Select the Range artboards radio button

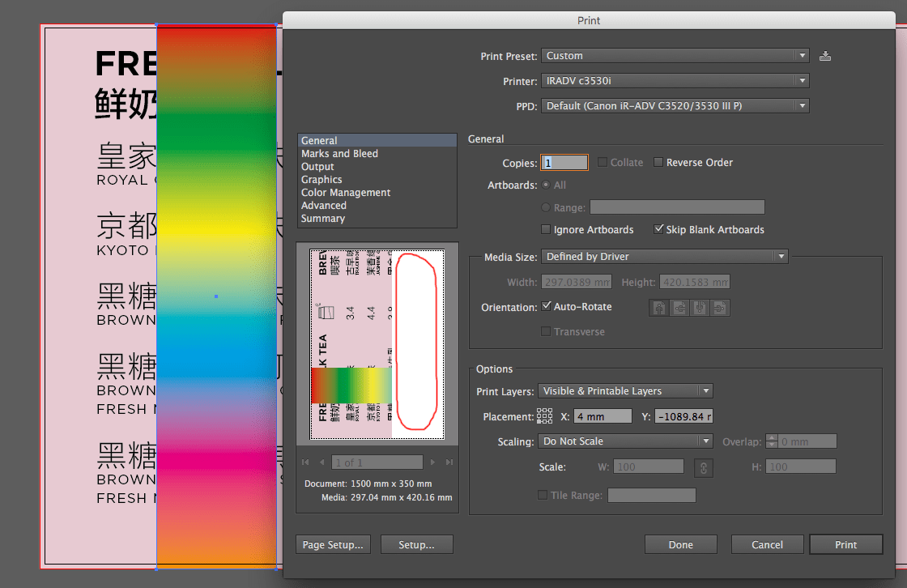tap(546, 207)
